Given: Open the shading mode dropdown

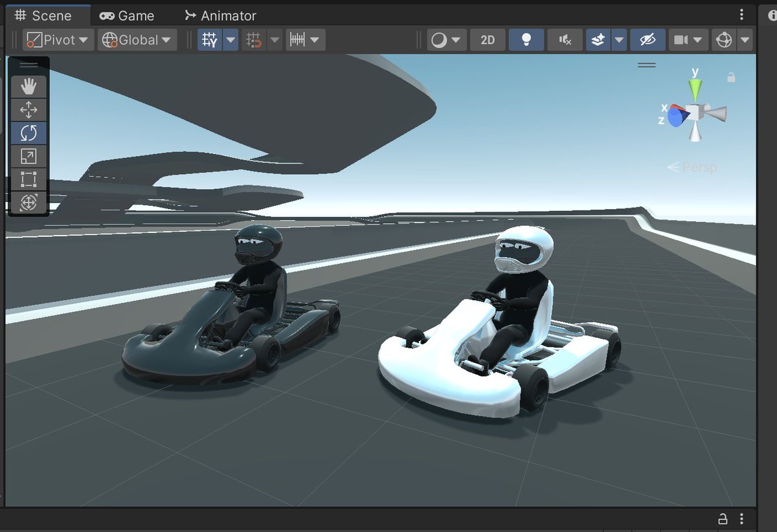Looking at the screenshot, I should pos(447,39).
